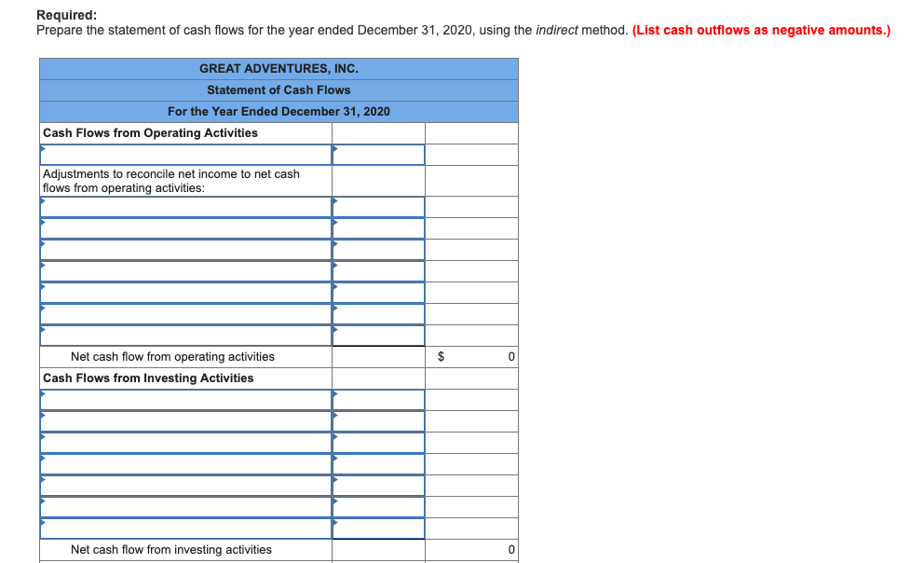Open the last investing activities row dropdown

coord(184,528)
